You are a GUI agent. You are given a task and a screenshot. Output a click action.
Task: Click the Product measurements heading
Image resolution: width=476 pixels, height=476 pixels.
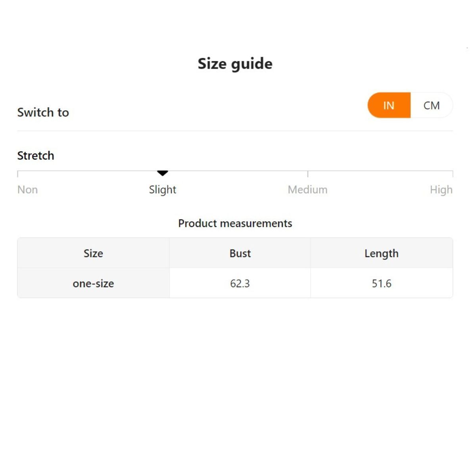[235, 223]
